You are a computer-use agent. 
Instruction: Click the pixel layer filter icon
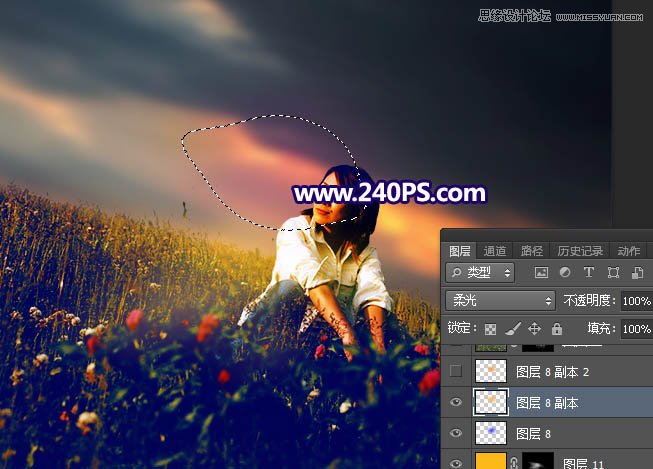[x=541, y=272]
